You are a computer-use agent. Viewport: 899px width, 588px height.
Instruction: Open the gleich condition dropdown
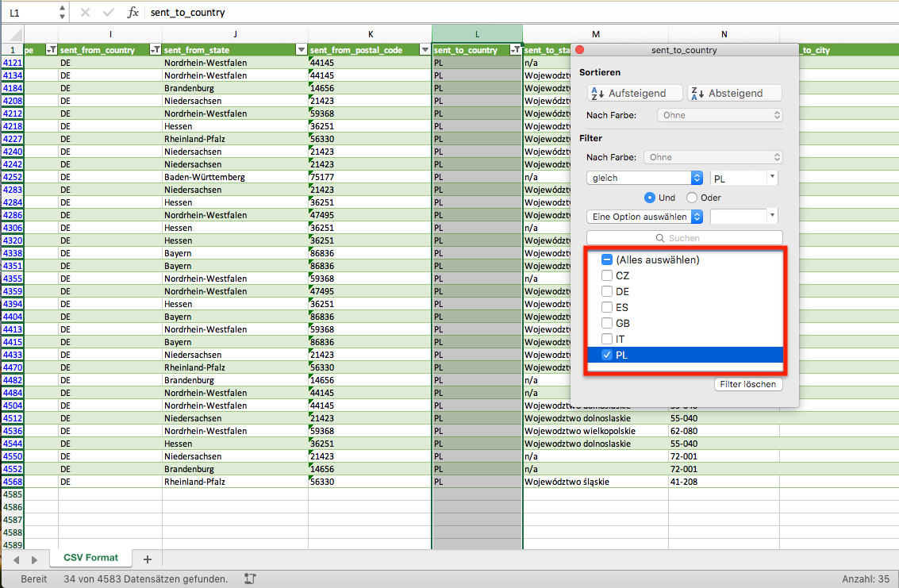click(x=644, y=178)
